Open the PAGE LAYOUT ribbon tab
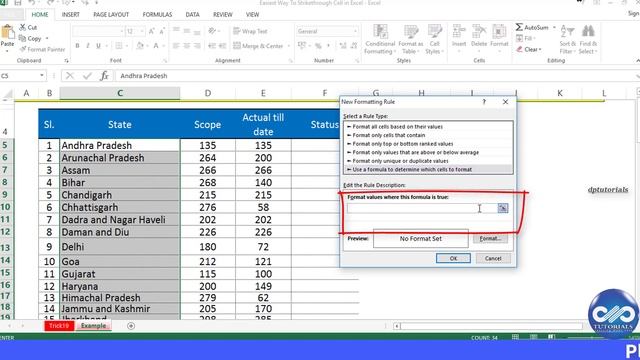The width and height of the screenshot is (640, 360). click(111, 14)
